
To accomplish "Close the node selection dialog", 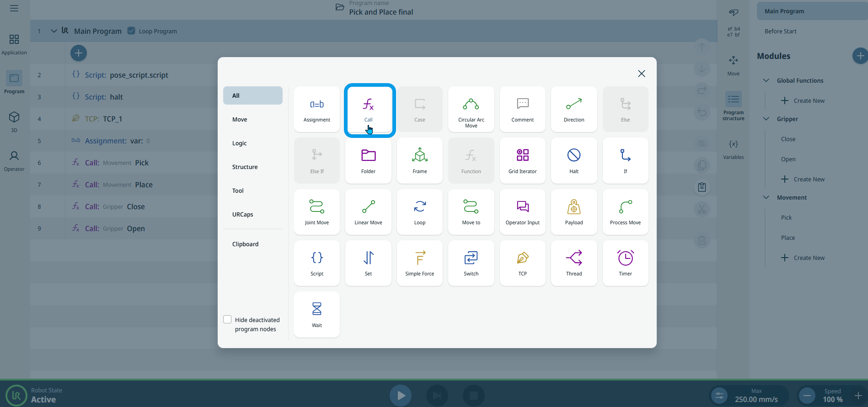I will (x=641, y=74).
